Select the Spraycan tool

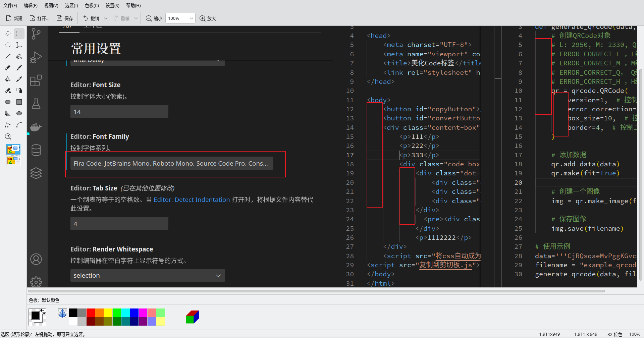pos(19,91)
